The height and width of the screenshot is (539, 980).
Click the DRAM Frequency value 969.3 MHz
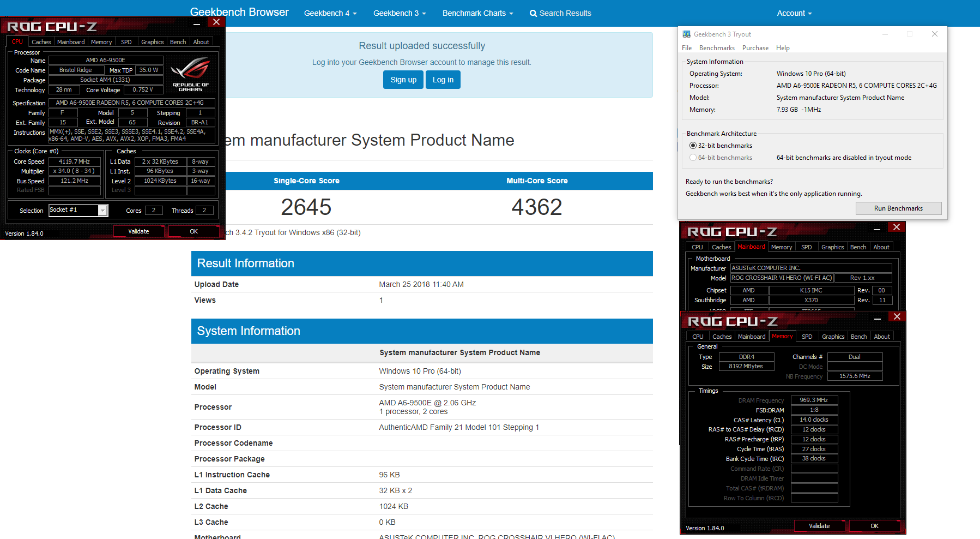(814, 400)
